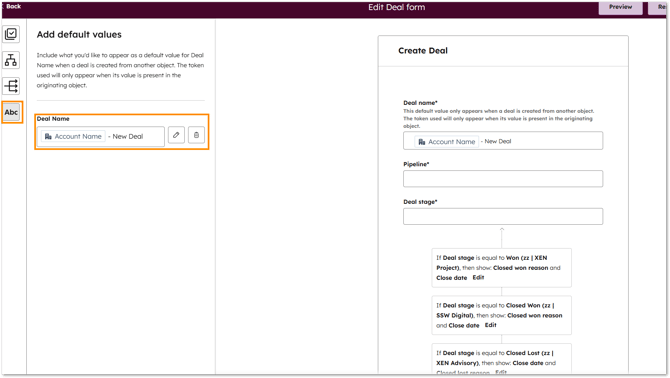
Task: Go Back from the Edit Deal form
Action: pos(12,6)
